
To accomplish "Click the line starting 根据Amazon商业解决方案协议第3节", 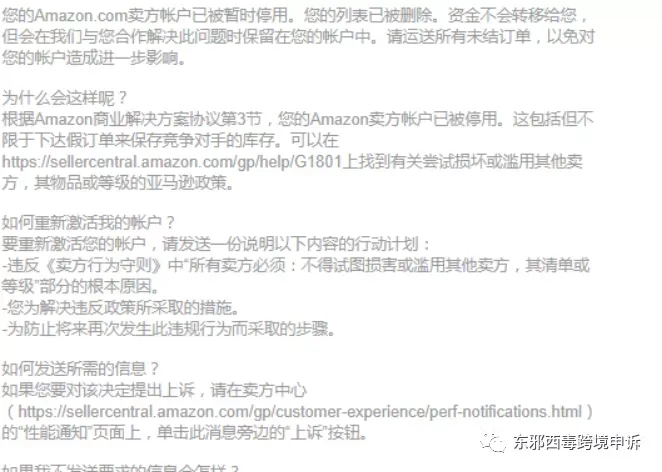I will point(298,119).
